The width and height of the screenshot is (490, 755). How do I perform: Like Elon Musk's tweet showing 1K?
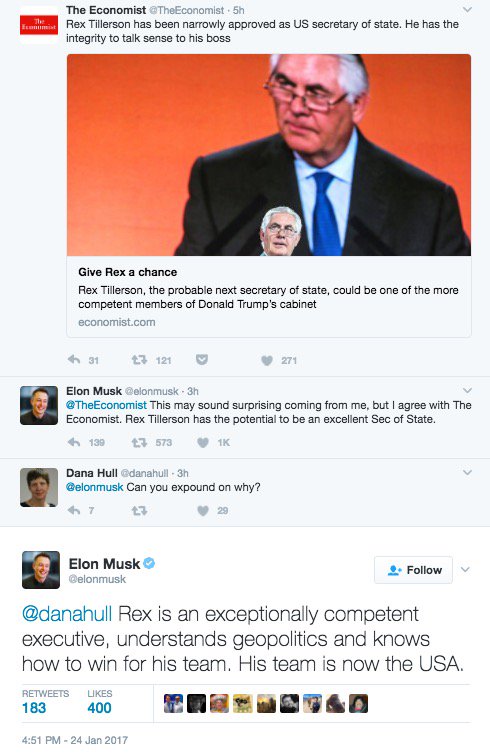pos(203,443)
